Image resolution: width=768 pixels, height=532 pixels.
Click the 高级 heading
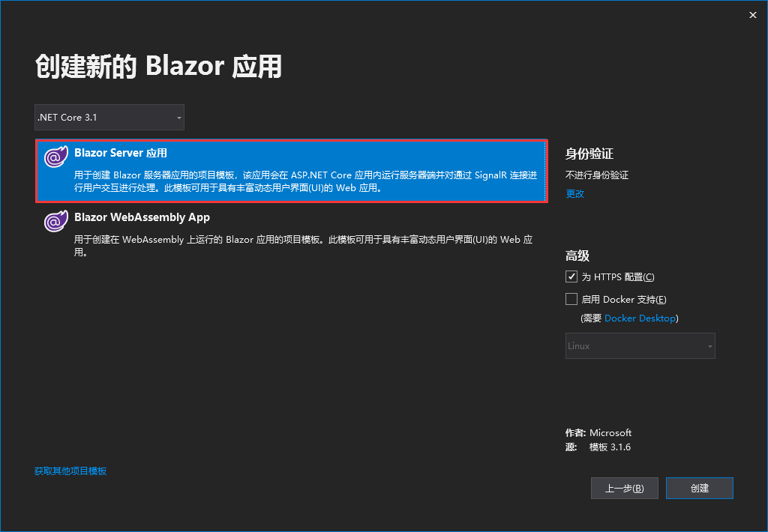(577, 256)
